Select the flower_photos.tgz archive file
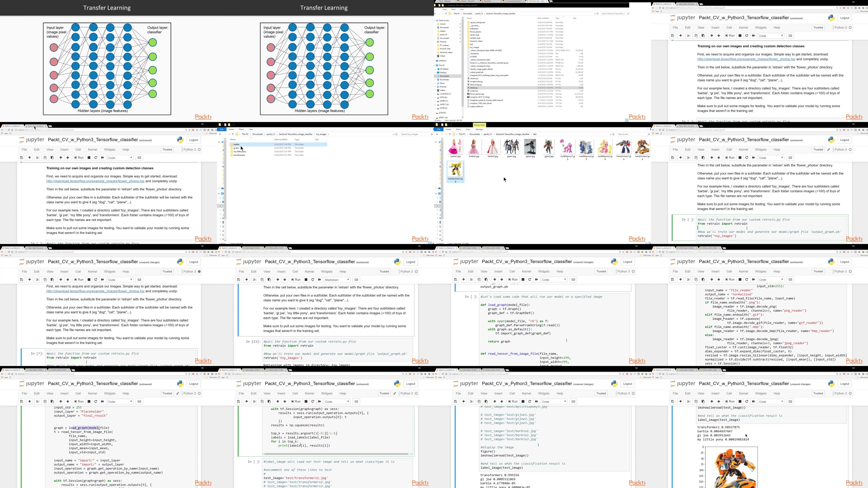Viewport: 868px width, 488px height. [477, 94]
